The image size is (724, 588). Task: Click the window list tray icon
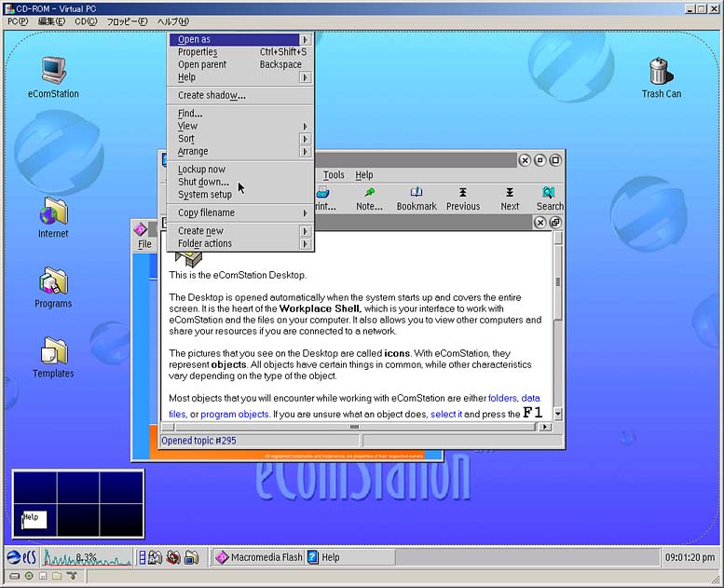(x=143, y=558)
